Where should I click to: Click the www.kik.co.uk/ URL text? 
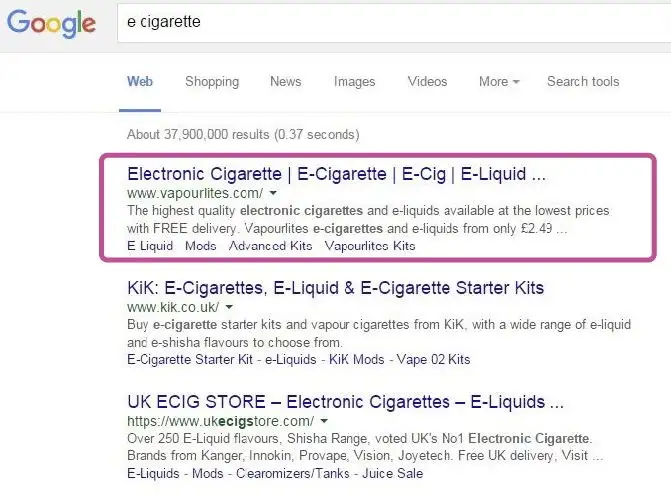point(173,307)
